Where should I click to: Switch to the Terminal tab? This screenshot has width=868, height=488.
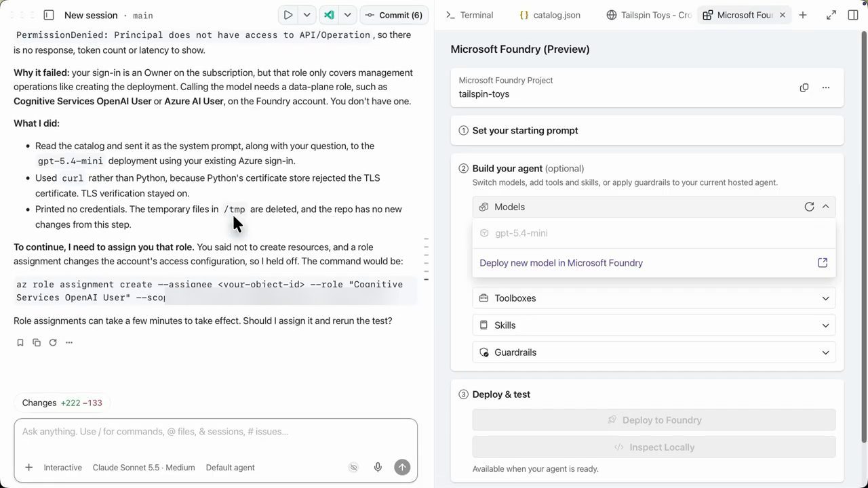point(469,15)
